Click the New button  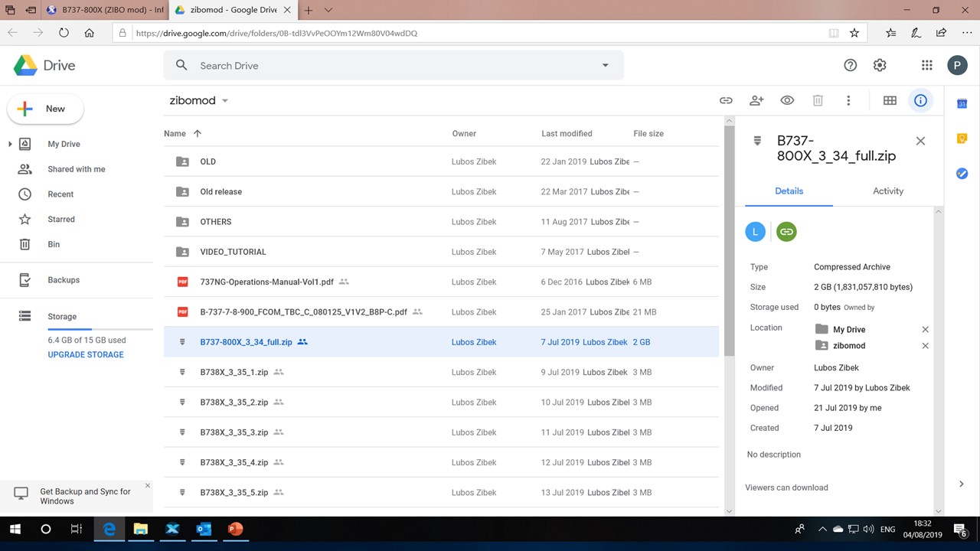click(45, 109)
